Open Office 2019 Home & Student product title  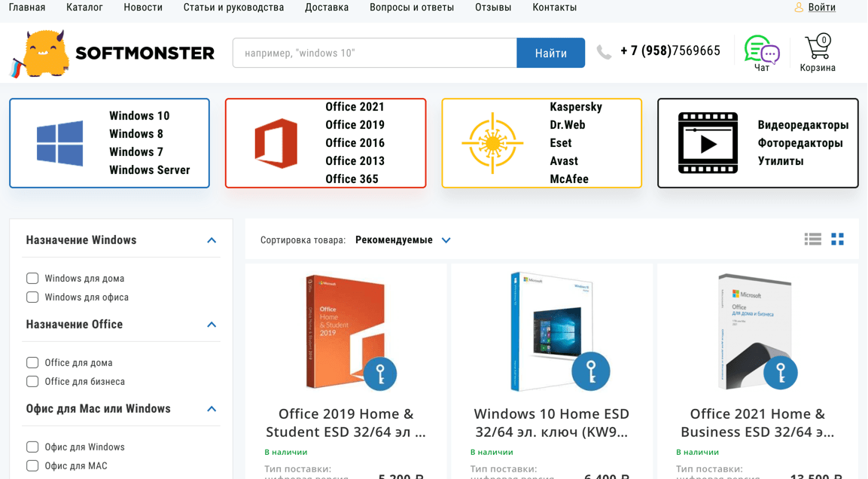pyautogui.click(x=346, y=423)
